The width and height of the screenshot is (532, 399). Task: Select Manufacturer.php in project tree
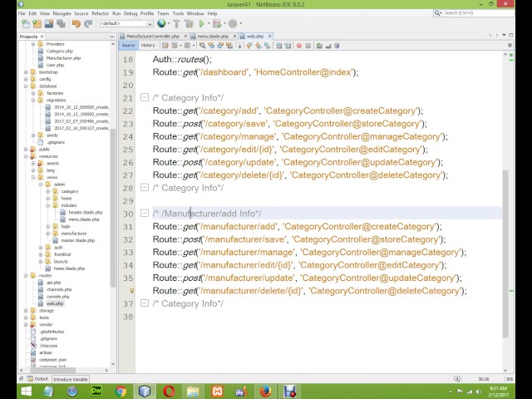(63, 58)
